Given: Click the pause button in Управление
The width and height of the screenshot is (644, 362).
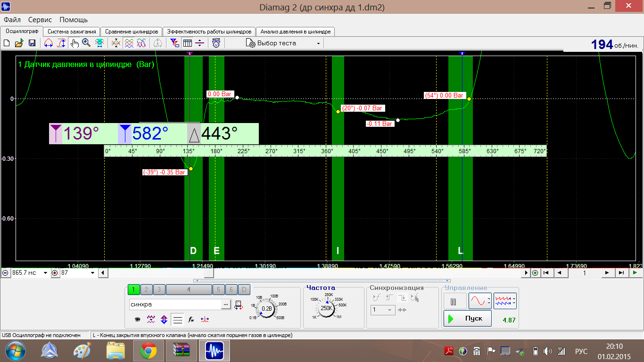Looking at the screenshot, I should 454,301.
